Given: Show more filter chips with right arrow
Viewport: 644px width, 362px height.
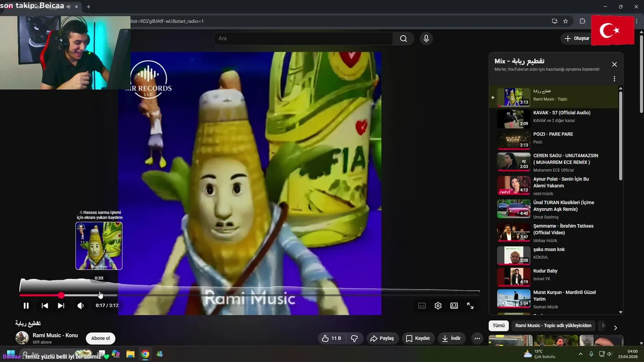Looking at the screenshot, I should tap(615, 328).
